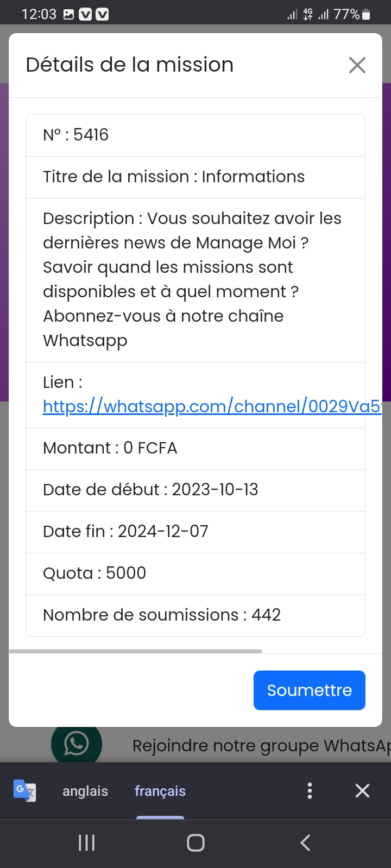Open the WhatsApp channel link
The height and width of the screenshot is (868, 391).
tap(212, 406)
